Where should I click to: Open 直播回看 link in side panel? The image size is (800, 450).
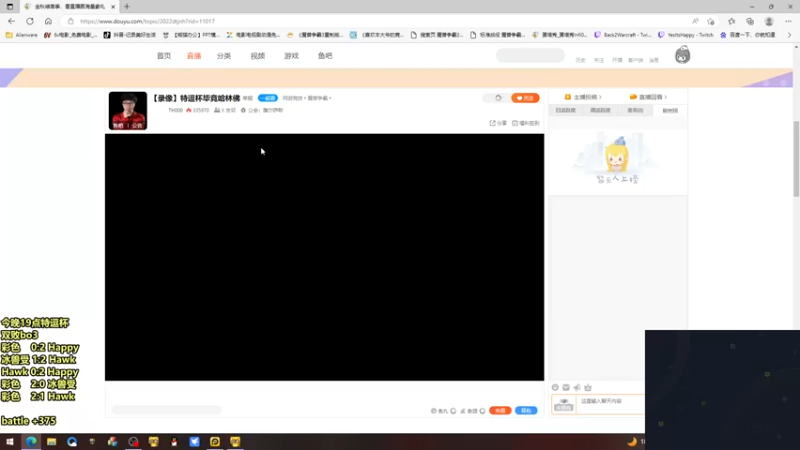pos(648,97)
